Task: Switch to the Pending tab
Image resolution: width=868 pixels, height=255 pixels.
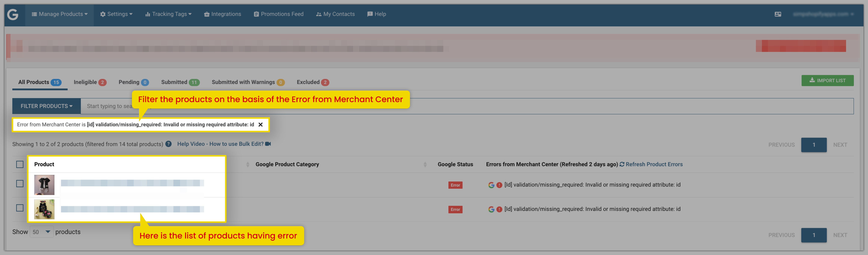Action: [133, 82]
